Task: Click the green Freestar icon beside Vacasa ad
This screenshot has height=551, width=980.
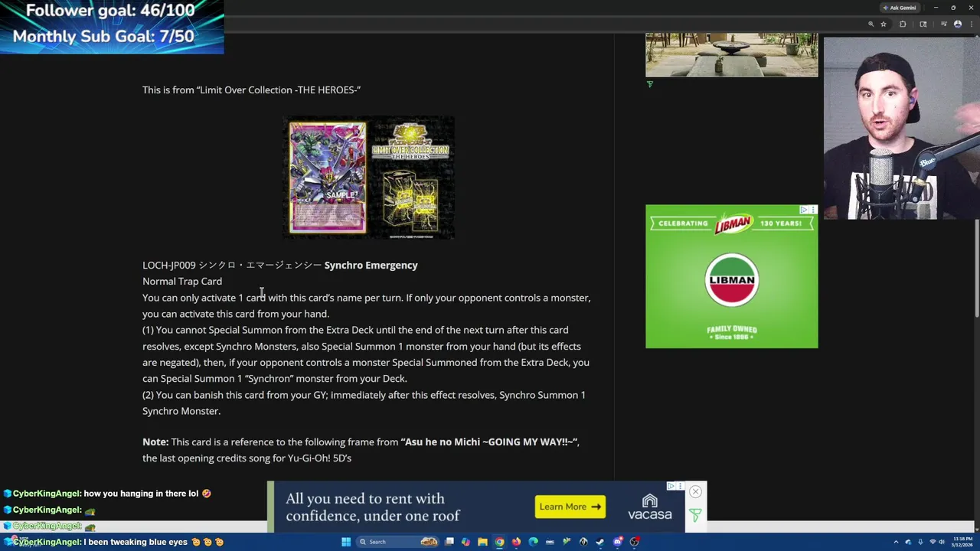Action: [x=695, y=516]
